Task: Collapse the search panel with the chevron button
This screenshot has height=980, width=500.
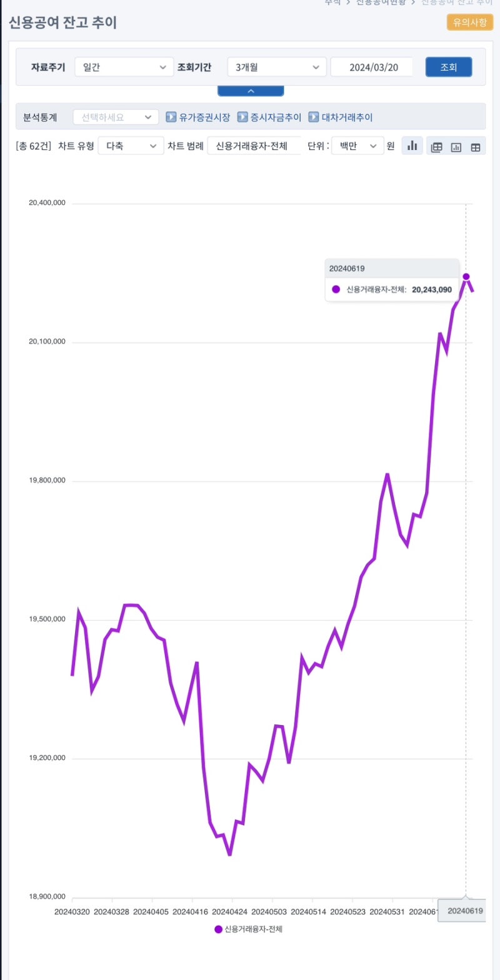Action: (250, 90)
